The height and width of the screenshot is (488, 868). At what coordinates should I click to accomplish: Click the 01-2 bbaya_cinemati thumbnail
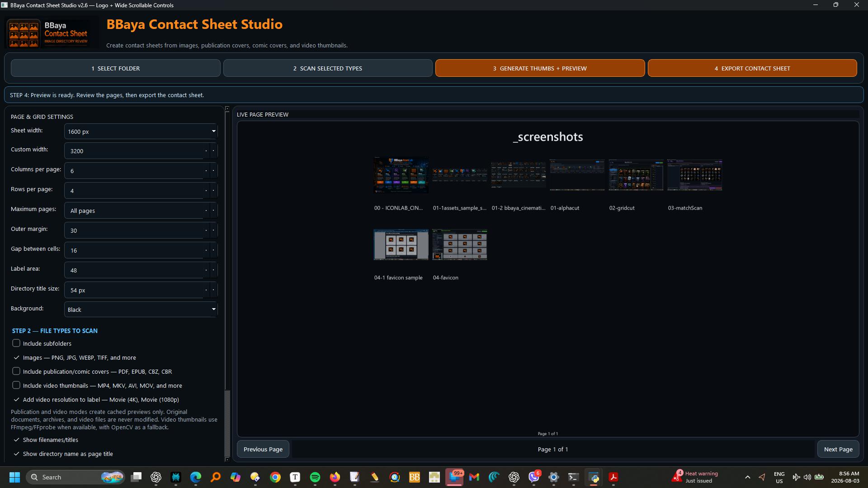click(519, 175)
